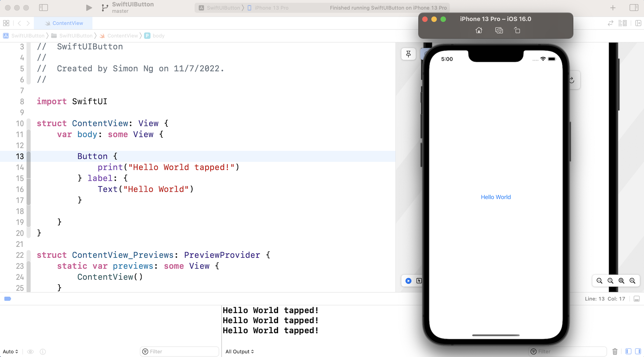The width and height of the screenshot is (644, 357).
Task: Focus the console Filter field
Action: [568, 352]
